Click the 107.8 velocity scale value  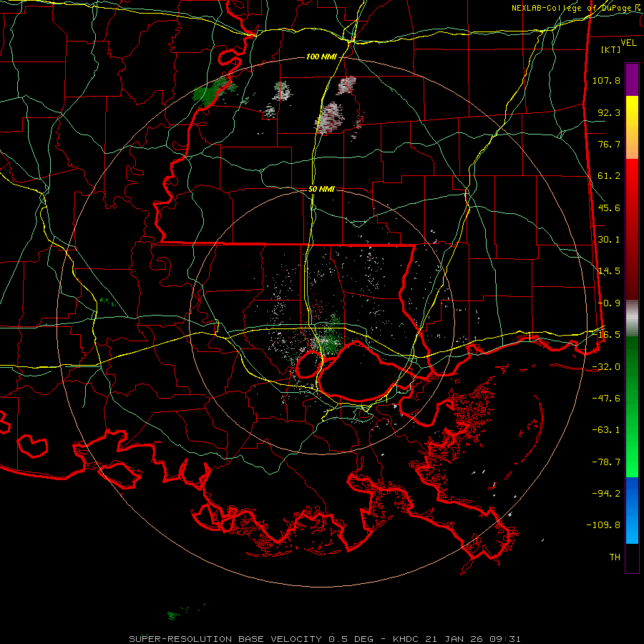(606, 80)
